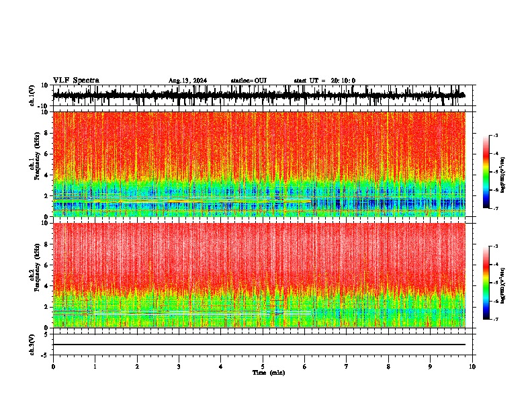Click the "-3" label on ch.1 colorbar
The width and height of the screenshot is (532, 411).
click(x=495, y=135)
